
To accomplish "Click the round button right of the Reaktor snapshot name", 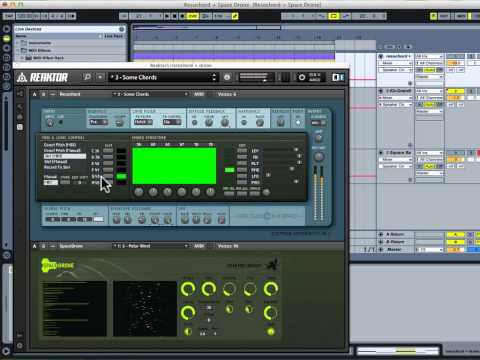I will [227, 77].
